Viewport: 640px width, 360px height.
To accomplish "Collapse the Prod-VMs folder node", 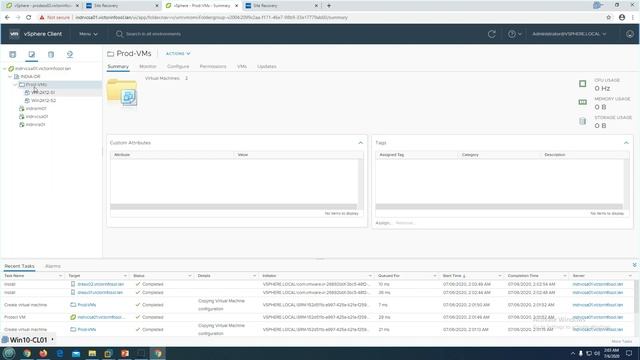I will 16,84.
